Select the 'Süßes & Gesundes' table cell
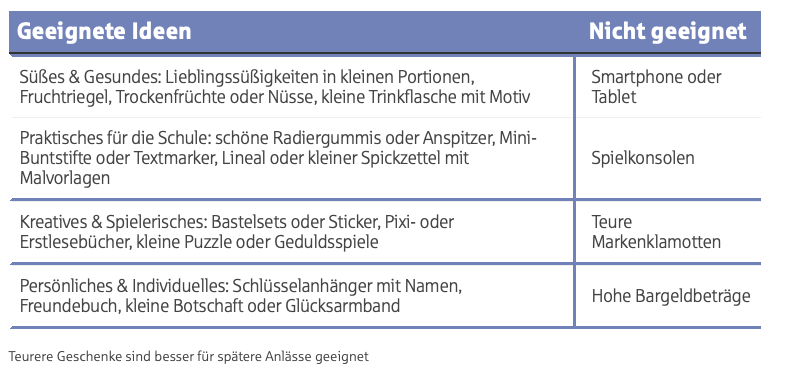786x366 pixels. (x=292, y=87)
